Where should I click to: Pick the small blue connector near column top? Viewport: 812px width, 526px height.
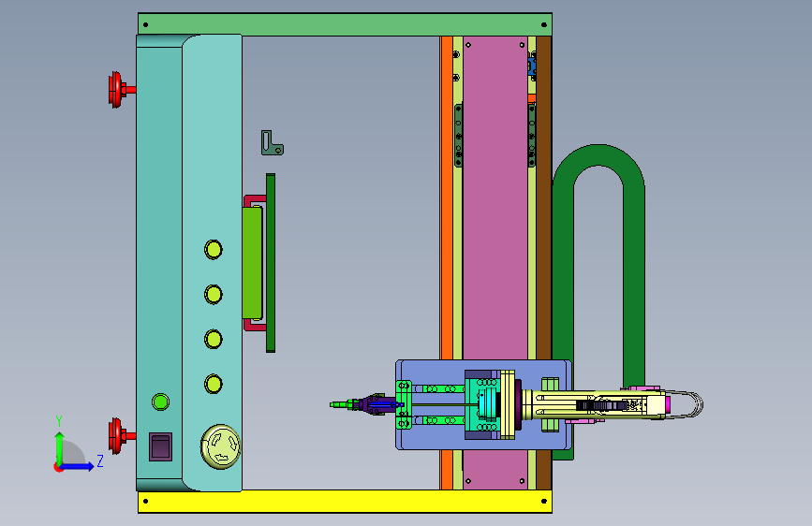coord(532,66)
